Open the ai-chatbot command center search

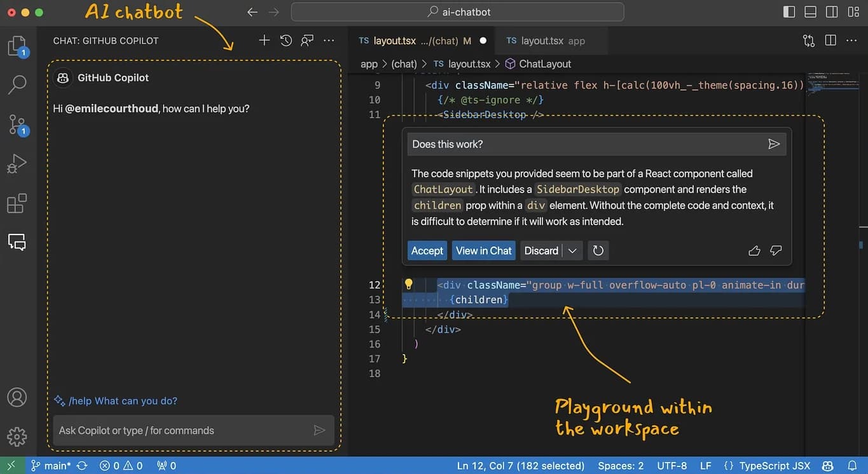[x=457, y=12]
